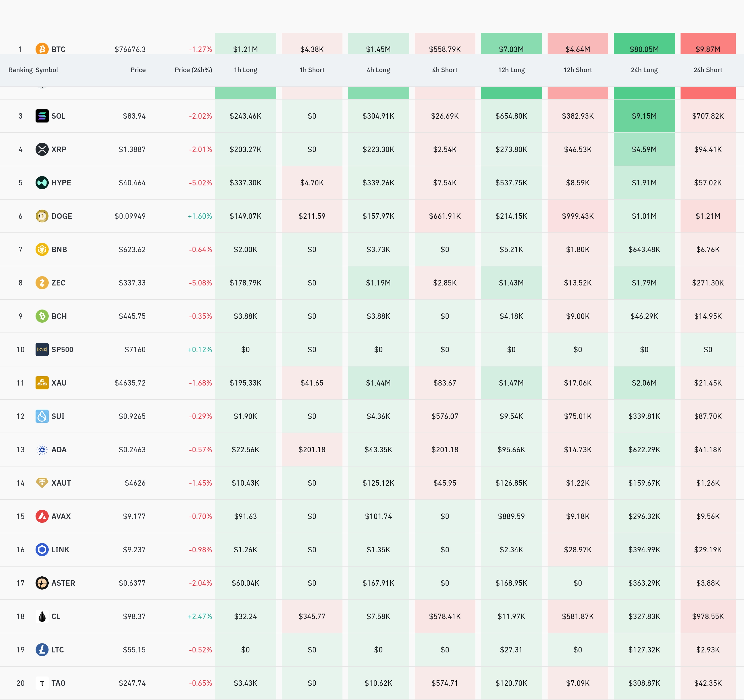Click the XRP coin icon
Screen dimensions: 744x700
42,149
